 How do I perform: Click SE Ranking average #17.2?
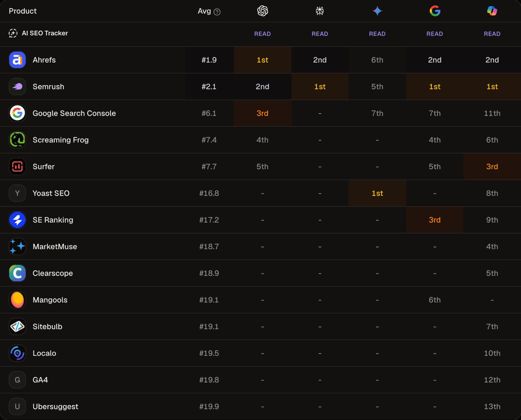pyautogui.click(x=209, y=220)
